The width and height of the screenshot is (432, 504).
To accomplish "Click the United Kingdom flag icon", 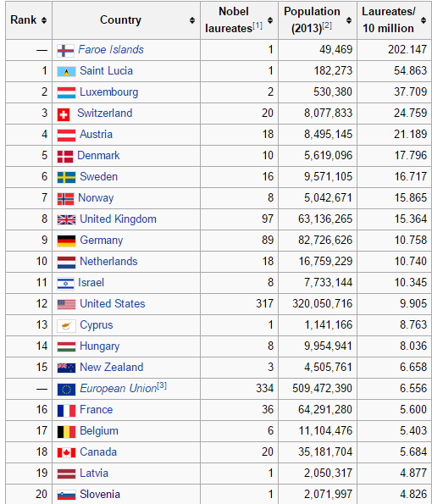I will click(x=66, y=219).
